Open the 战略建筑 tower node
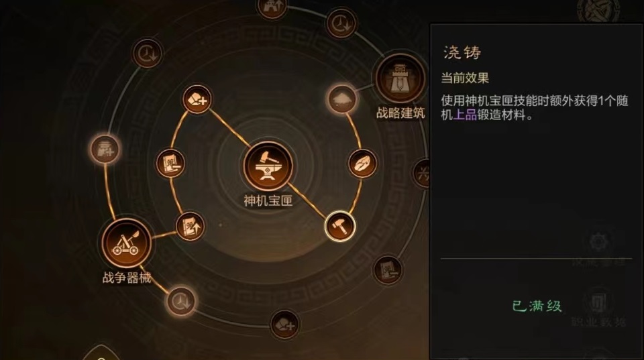Image resolution: width=644 pixels, height=360 pixels. 400,78
